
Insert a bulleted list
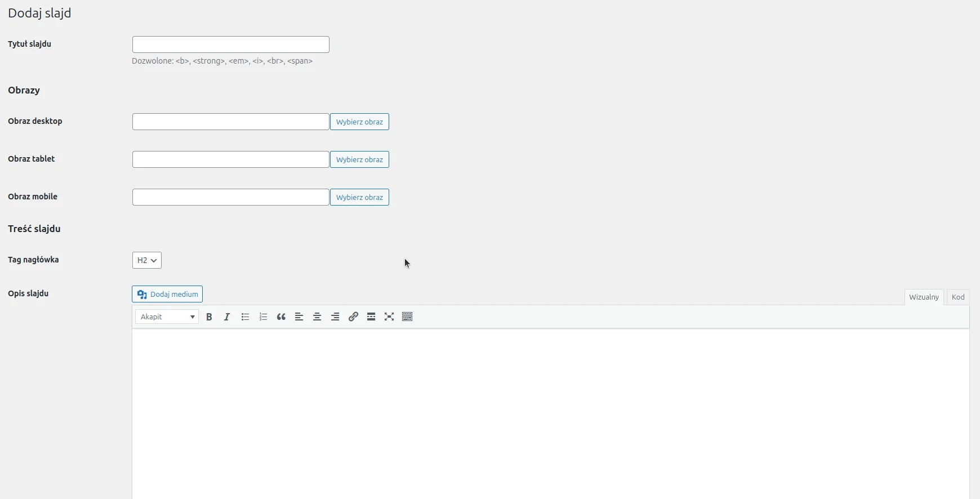pyautogui.click(x=245, y=317)
